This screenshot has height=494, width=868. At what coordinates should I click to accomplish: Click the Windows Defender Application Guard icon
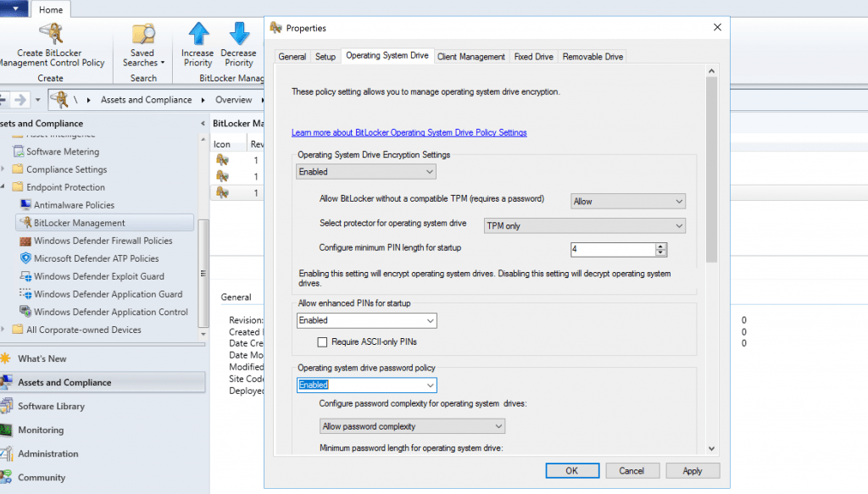(25, 294)
